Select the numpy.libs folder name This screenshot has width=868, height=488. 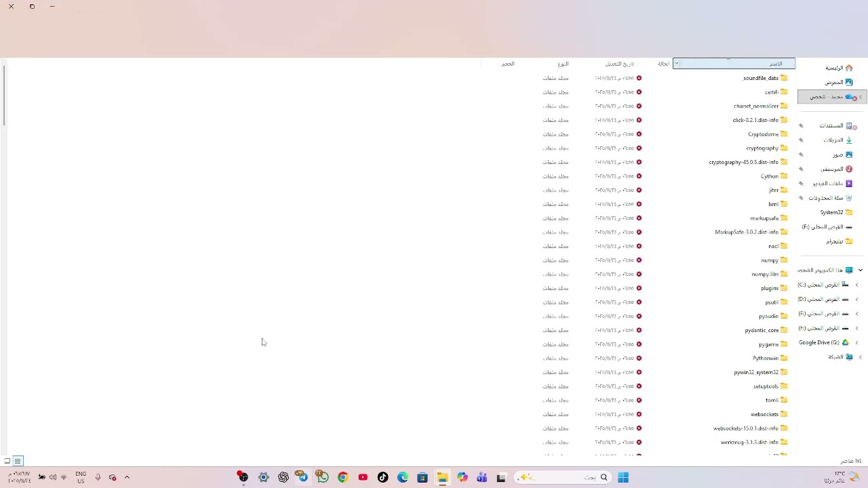coord(765,274)
